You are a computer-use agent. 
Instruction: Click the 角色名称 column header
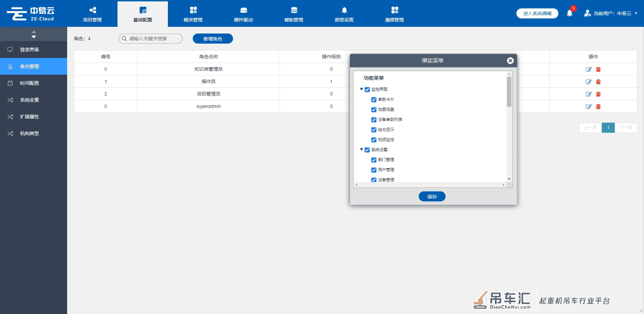coord(209,56)
